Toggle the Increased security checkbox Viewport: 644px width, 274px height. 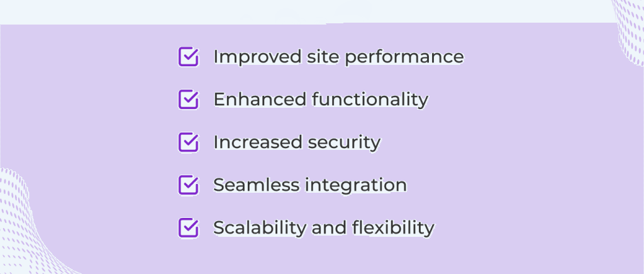pos(189,142)
